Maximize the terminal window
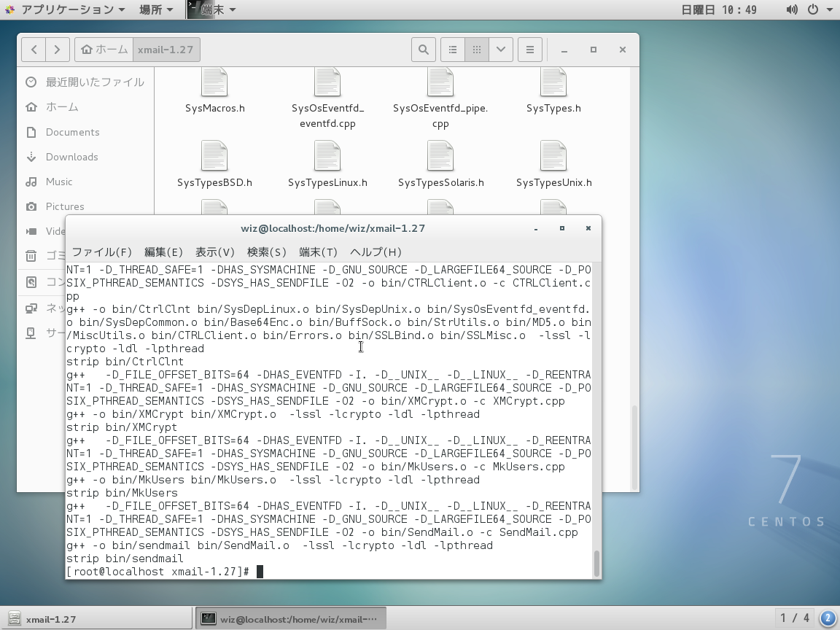 562,228
